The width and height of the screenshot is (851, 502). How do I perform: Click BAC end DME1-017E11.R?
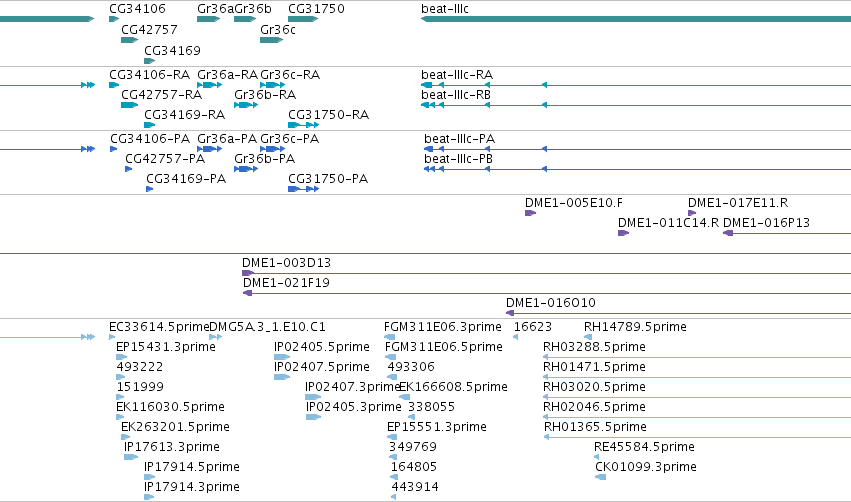[x=738, y=202]
